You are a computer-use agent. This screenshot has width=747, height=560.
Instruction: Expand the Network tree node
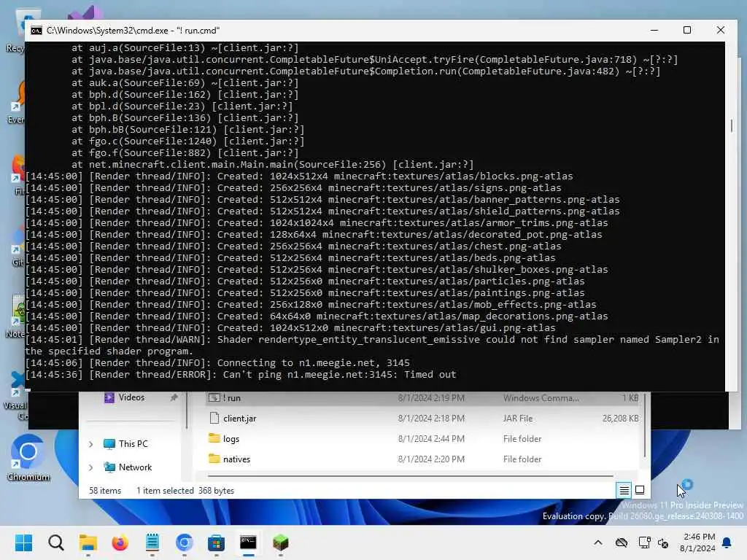(x=91, y=467)
